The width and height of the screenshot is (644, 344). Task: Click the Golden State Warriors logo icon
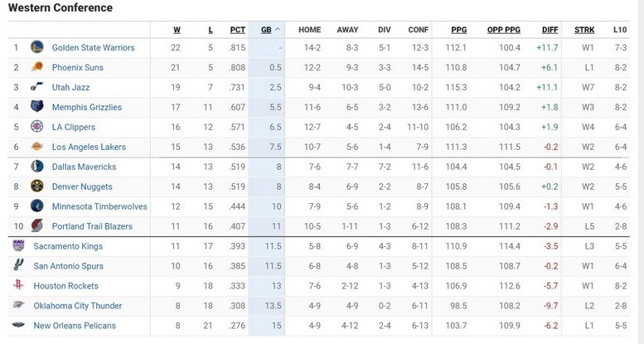coord(36,47)
